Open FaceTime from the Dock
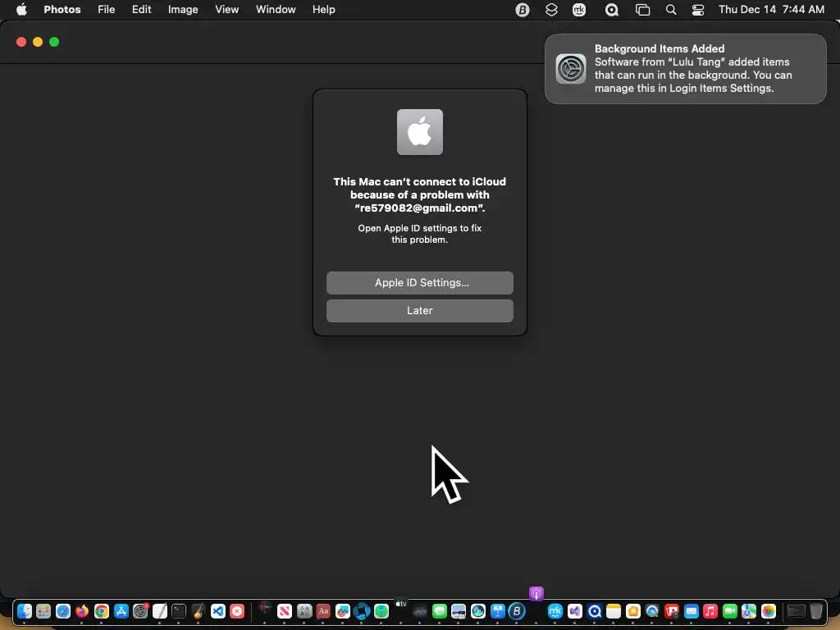Screen dimensions: 840x630 [729, 611]
